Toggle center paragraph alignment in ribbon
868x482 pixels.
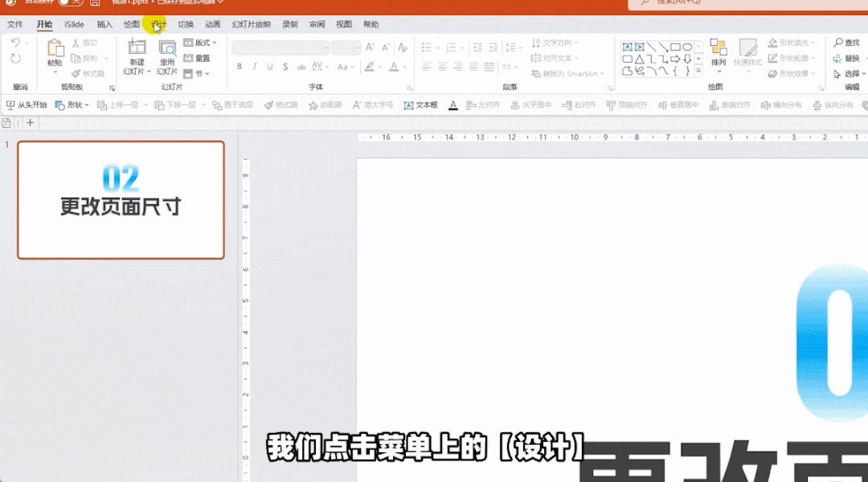click(442, 67)
